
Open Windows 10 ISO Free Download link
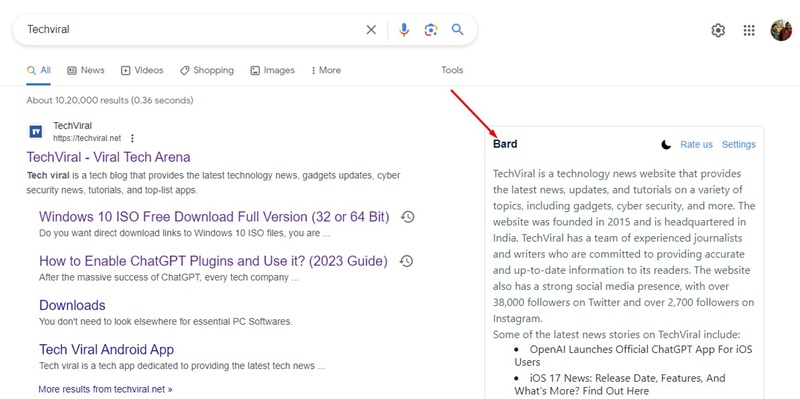pos(214,217)
